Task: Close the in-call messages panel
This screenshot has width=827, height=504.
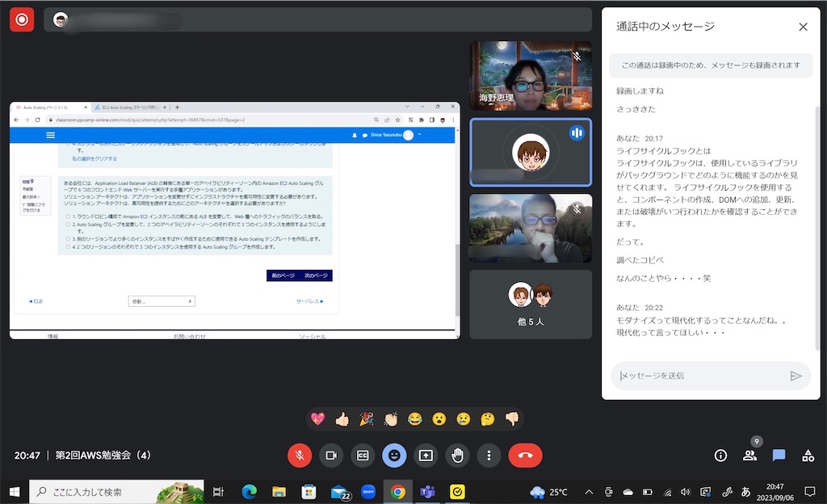Action: tap(803, 27)
